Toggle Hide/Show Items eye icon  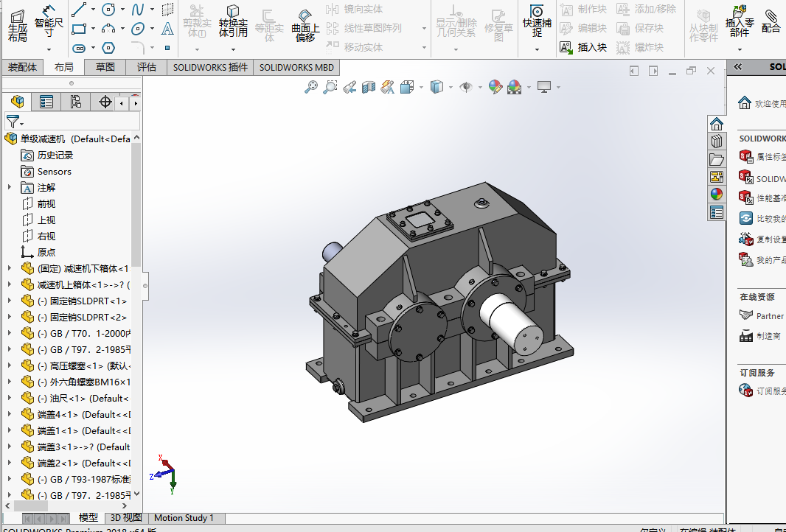tap(466, 87)
